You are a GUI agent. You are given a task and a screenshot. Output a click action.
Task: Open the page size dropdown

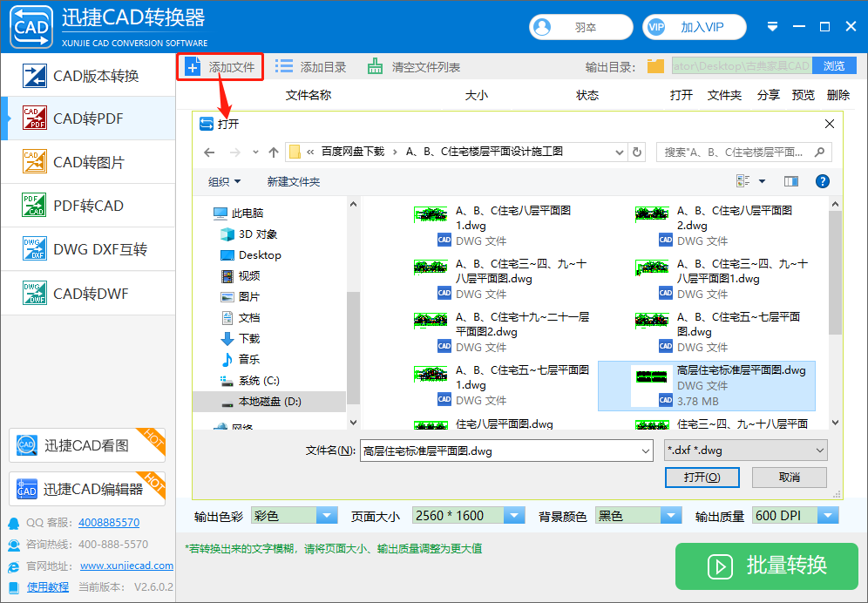513,516
